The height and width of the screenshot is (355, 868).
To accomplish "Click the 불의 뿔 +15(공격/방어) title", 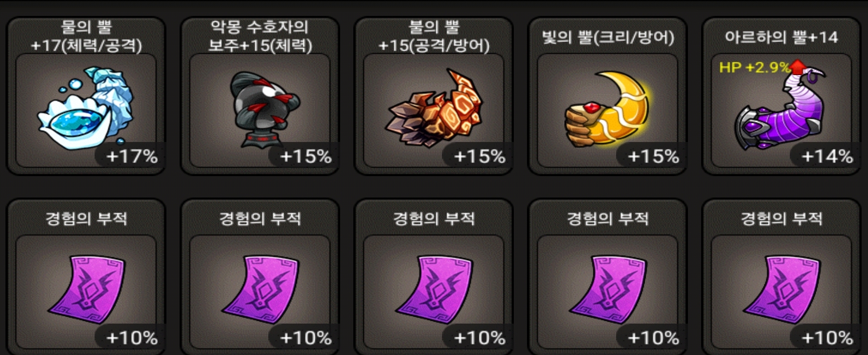I will pos(434,36).
